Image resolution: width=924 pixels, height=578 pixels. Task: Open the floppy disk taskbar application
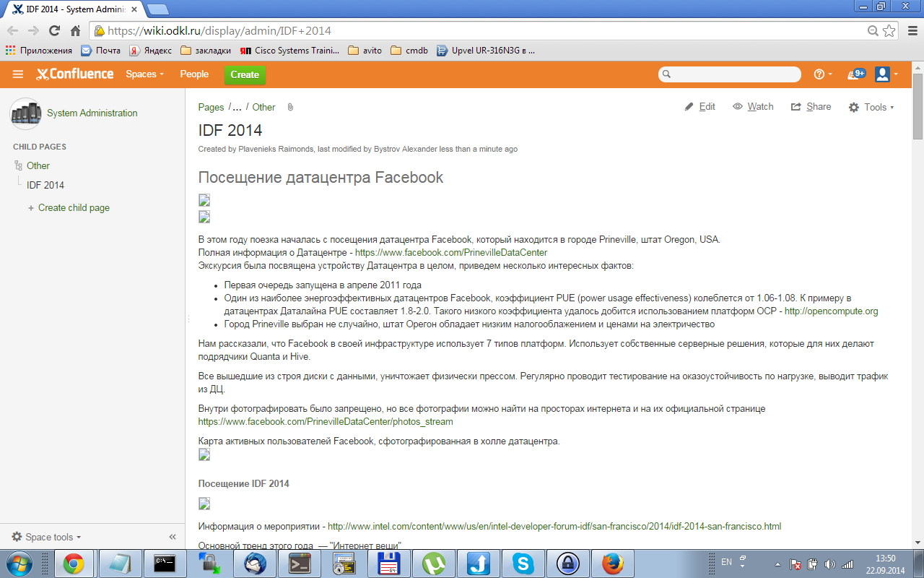388,564
